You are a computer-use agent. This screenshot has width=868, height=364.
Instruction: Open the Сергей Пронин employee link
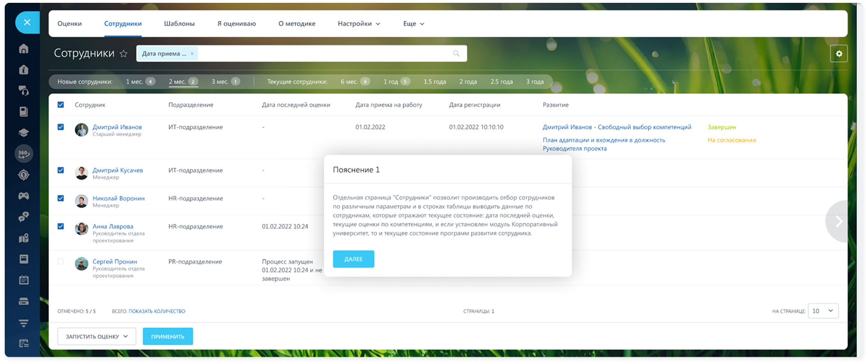115,262
